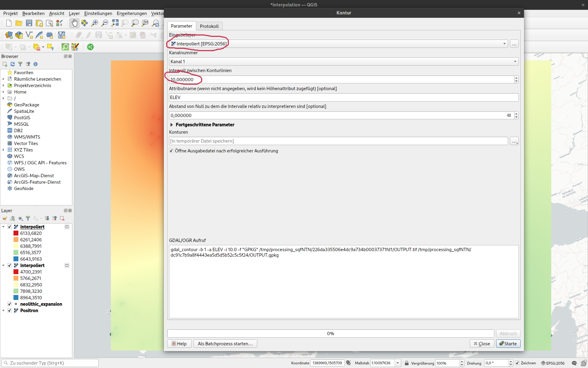Image resolution: width=588 pixels, height=368 pixels.
Task: Click the New Project blank page icon
Action: (9, 23)
